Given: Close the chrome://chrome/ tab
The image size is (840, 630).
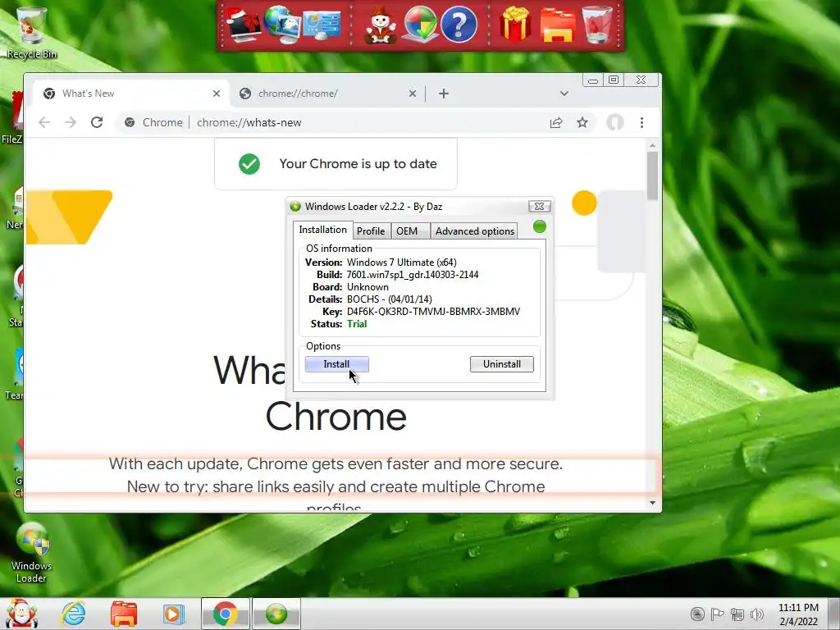Looking at the screenshot, I should 413,94.
